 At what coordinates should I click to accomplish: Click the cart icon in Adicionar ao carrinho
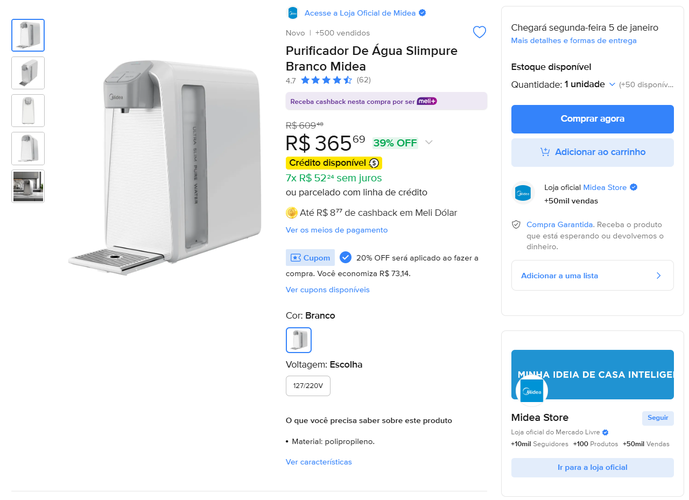pos(545,152)
